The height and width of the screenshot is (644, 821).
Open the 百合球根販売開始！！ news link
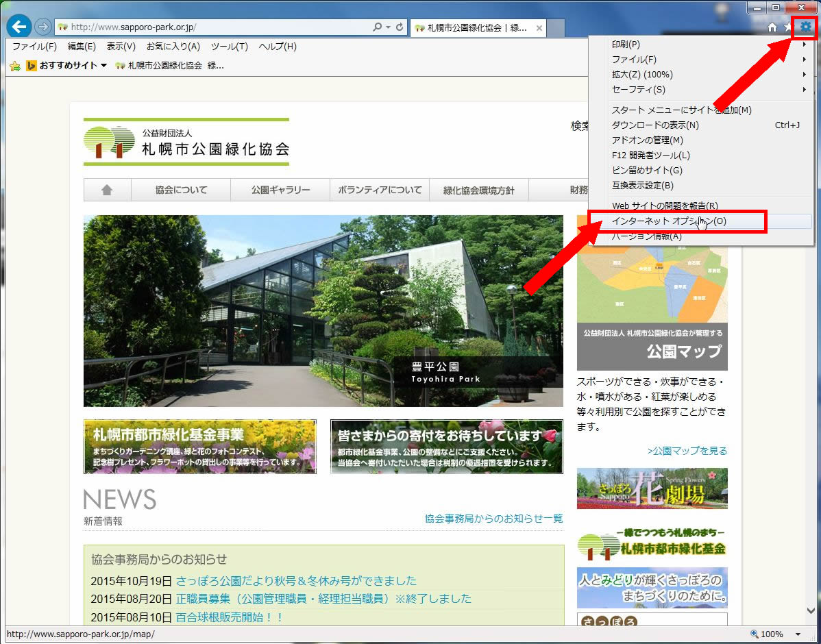point(230,617)
